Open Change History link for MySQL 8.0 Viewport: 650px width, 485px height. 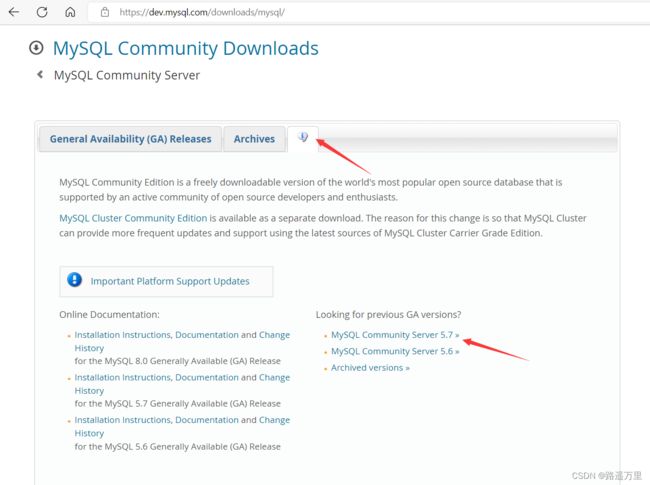[274, 335]
